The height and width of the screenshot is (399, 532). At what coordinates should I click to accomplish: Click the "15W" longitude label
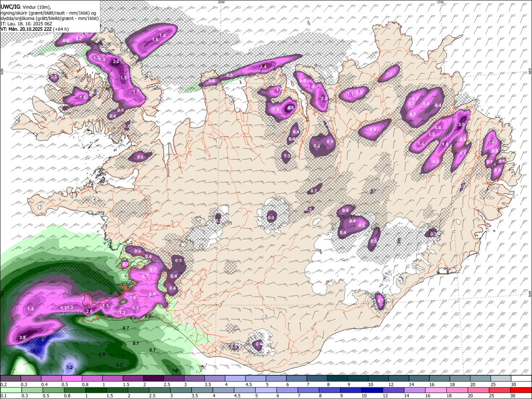coord(440,2)
